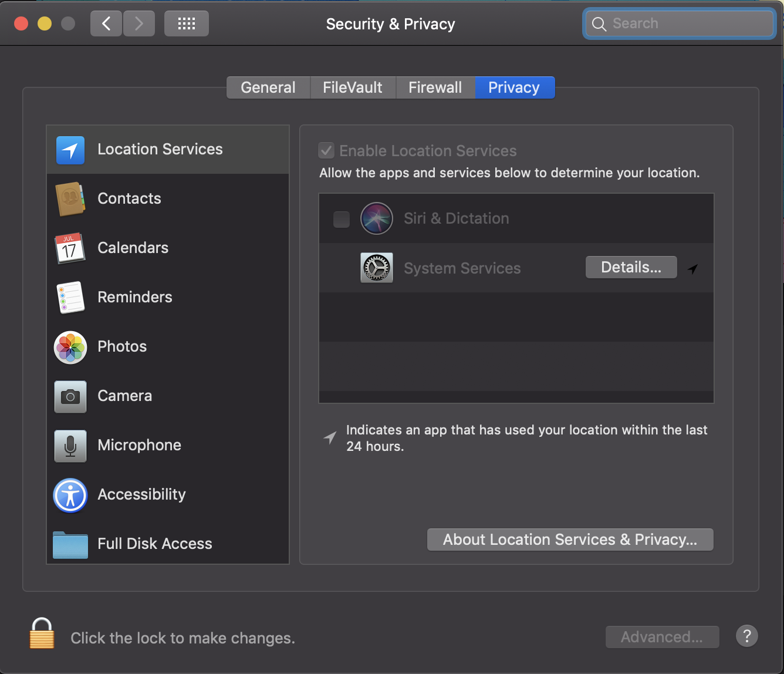The width and height of the screenshot is (784, 674).
Task: Select the Reminders list icon
Action: (x=70, y=298)
